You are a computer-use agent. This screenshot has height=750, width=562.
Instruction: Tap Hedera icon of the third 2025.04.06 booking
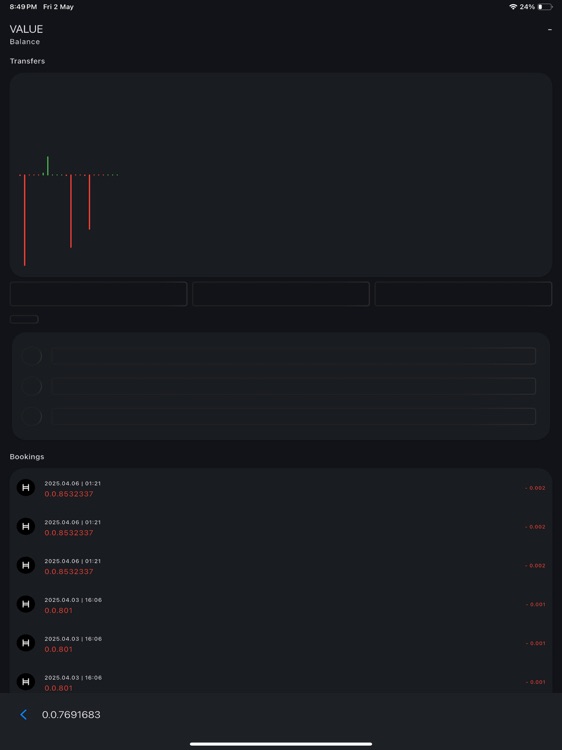tap(26, 565)
